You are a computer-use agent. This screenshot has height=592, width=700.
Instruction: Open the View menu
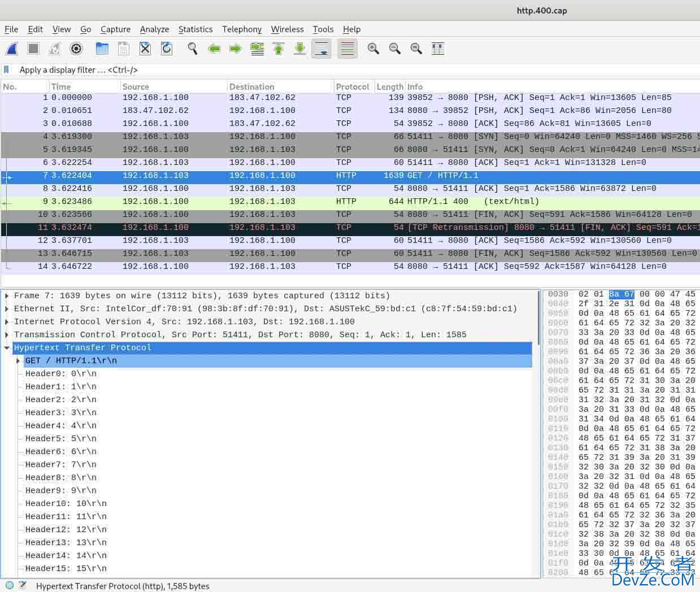click(62, 29)
